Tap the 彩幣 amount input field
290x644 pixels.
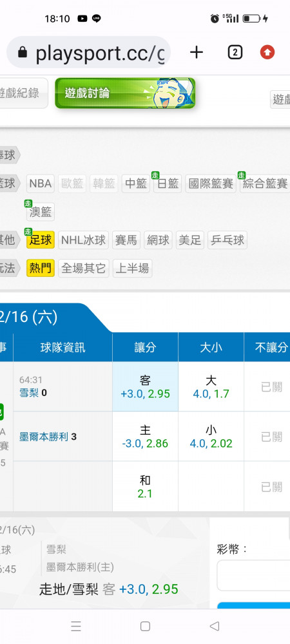253,575
